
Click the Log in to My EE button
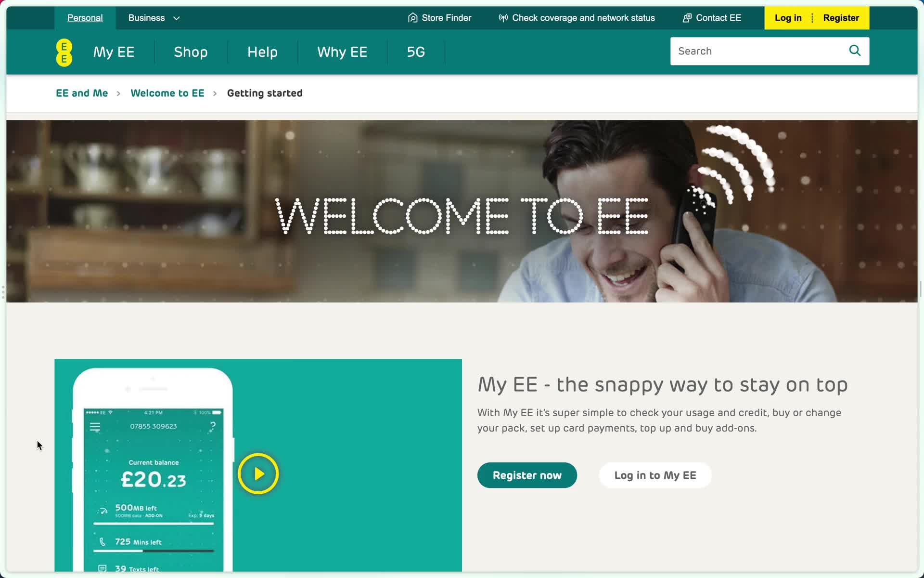(x=655, y=475)
